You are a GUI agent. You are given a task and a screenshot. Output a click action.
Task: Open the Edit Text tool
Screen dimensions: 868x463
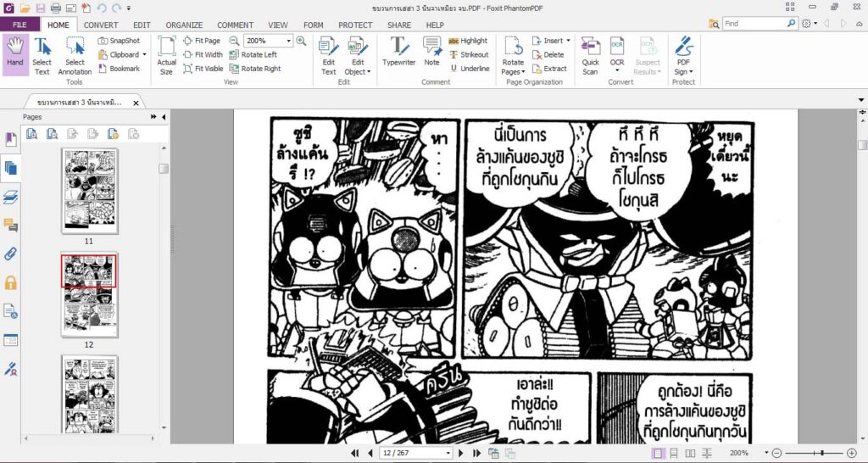click(329, 55)
